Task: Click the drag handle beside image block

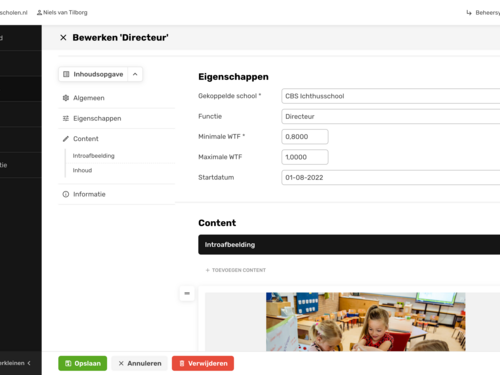Action: 187,293
